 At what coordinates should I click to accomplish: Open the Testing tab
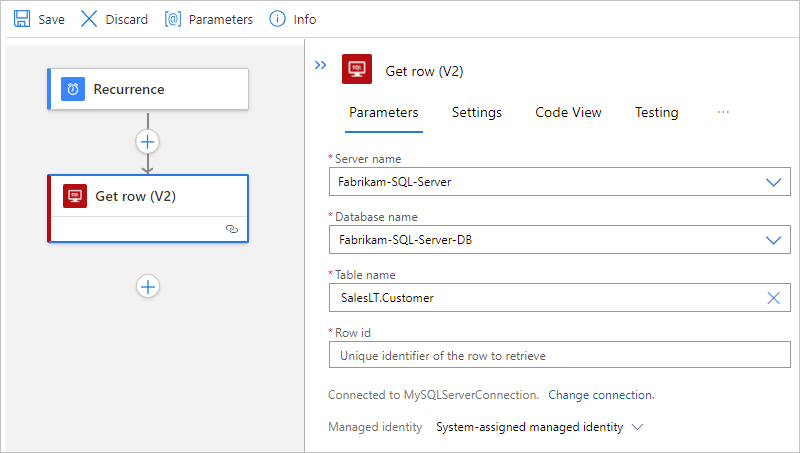656,112
